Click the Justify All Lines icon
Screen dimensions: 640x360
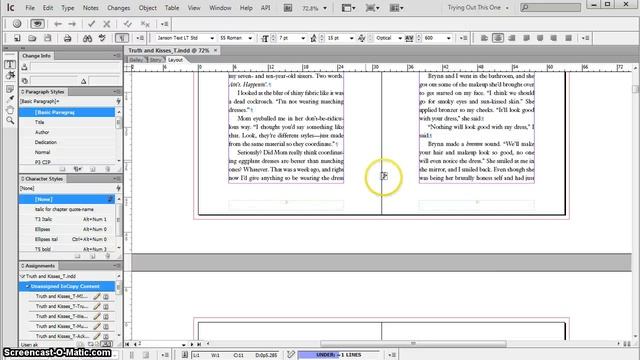coord(568,38)
